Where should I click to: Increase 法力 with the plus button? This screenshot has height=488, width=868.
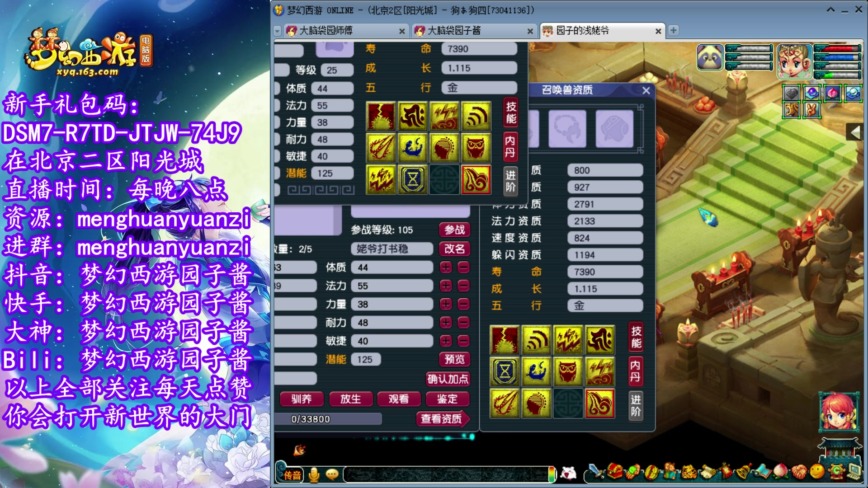[x=446, y=286]
